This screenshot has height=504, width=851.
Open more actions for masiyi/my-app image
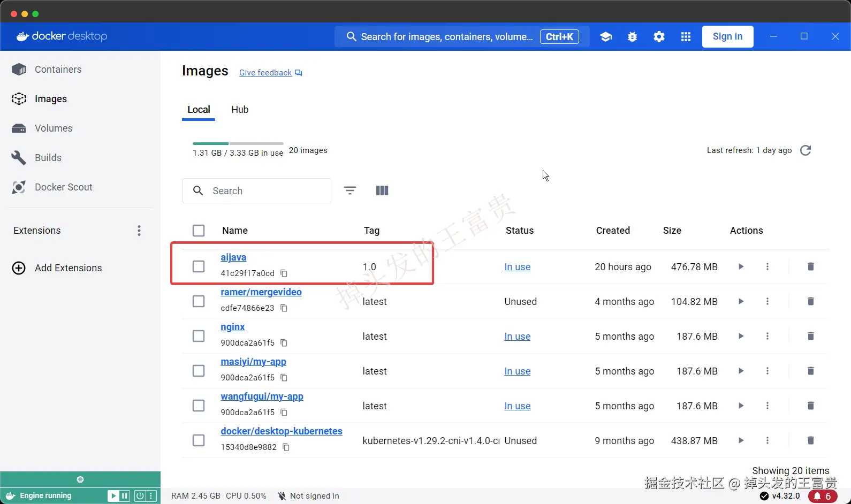click(768, 371)
